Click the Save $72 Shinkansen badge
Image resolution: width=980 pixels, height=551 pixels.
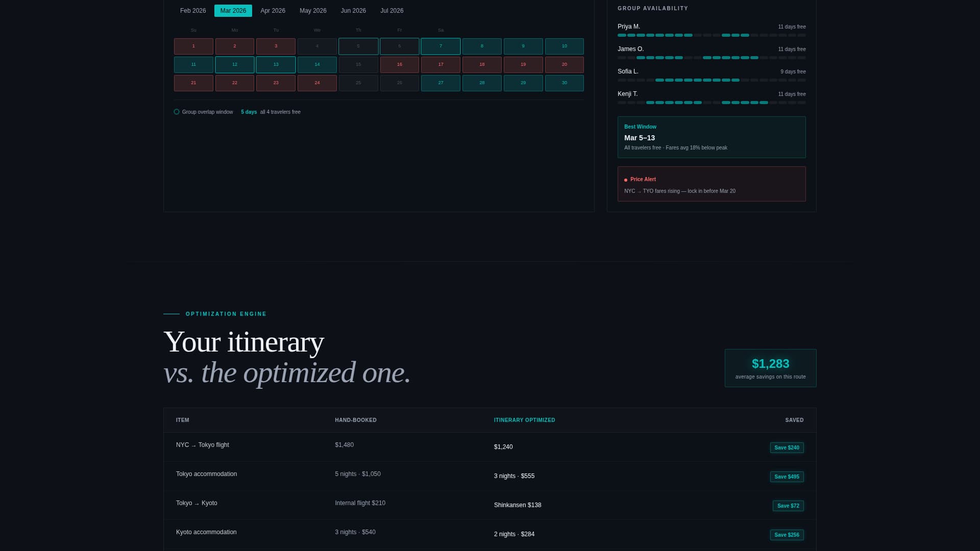788,506
